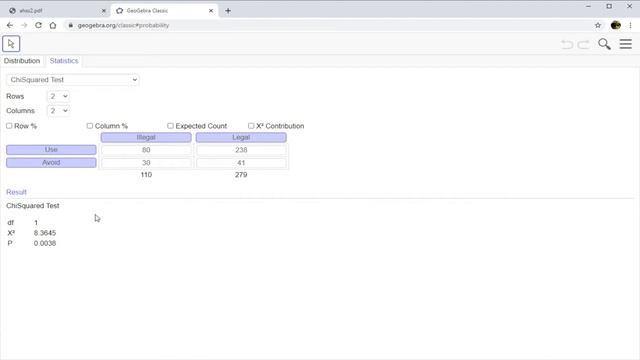Click the Legal column total 279
Screen dimensions: 640x360
pyautogui.click(x=241, y=175)
